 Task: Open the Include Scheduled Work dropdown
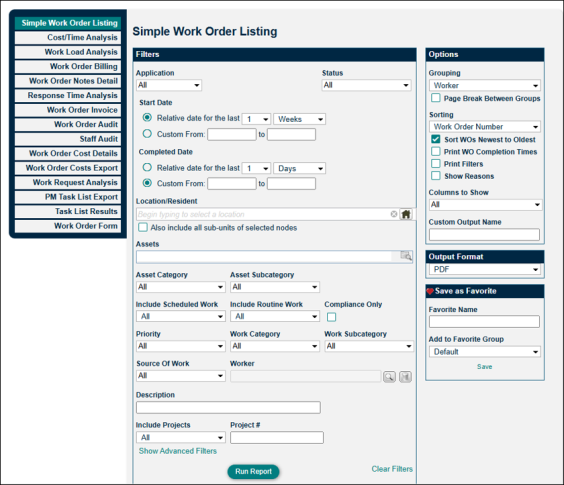click(x=181, y=317)
